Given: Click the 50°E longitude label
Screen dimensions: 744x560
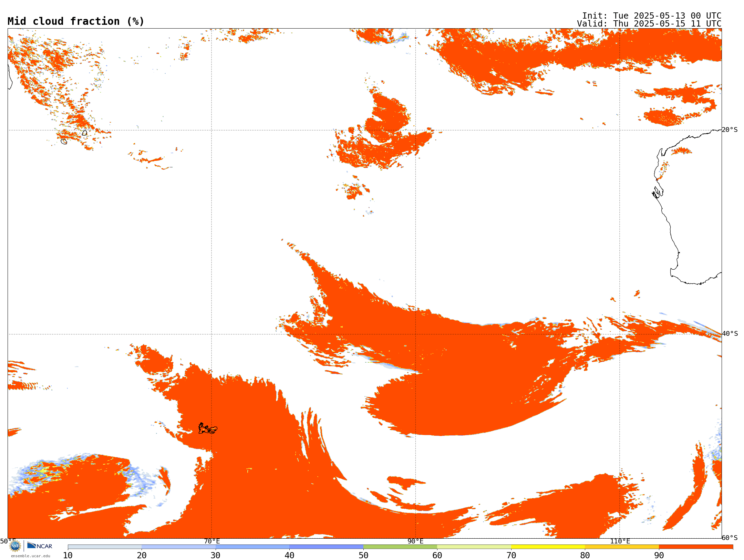Looking at the screenshot, I should point(8,541).
